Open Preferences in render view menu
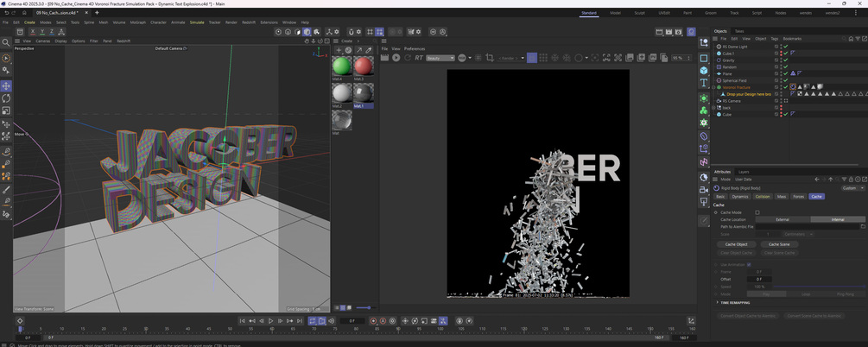868x347 pixels. 415,48
